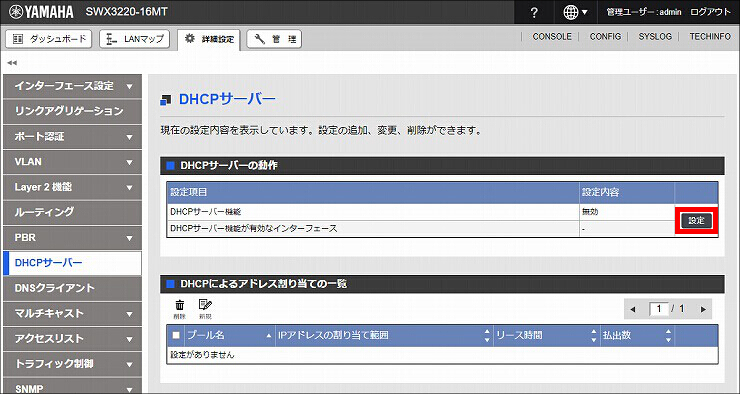
Task: Click the 新規 new entry icon
Action: (205, 309)
